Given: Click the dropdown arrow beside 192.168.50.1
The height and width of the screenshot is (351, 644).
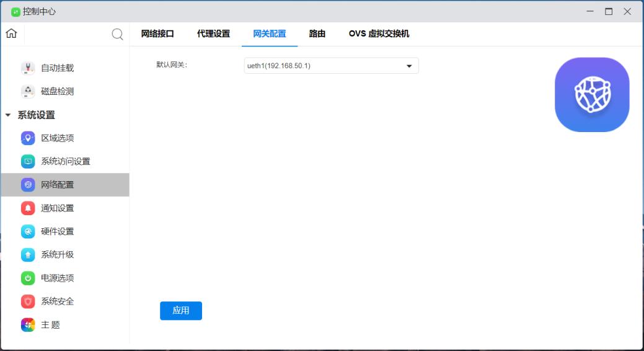Looking at the screenshot, I should point(409,66).
